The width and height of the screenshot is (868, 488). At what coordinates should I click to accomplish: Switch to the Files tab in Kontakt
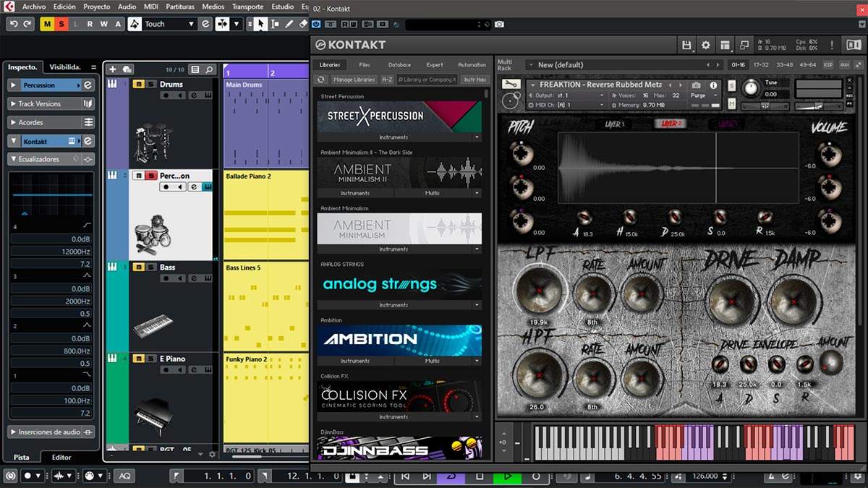pos(365,65)
